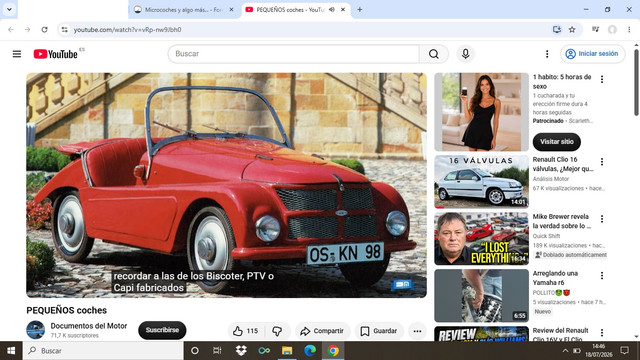Open options for Renault Clio 16 válvulas video

point(602,162)
